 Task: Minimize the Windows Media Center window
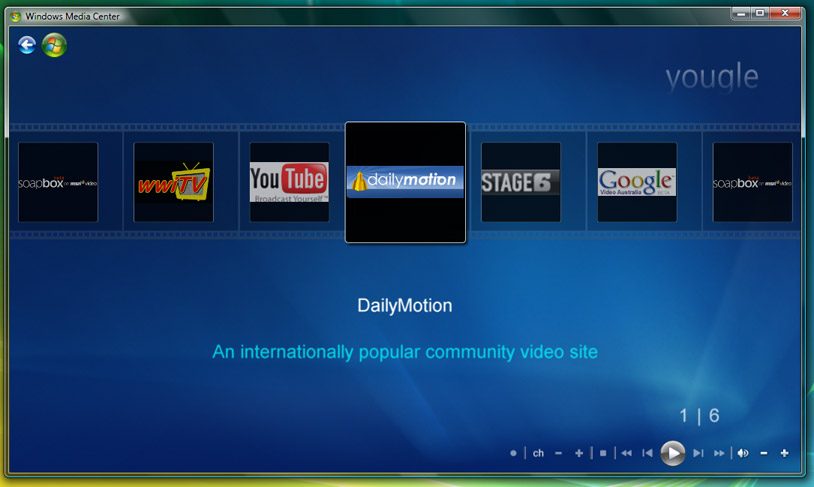[x=741, y=13]
